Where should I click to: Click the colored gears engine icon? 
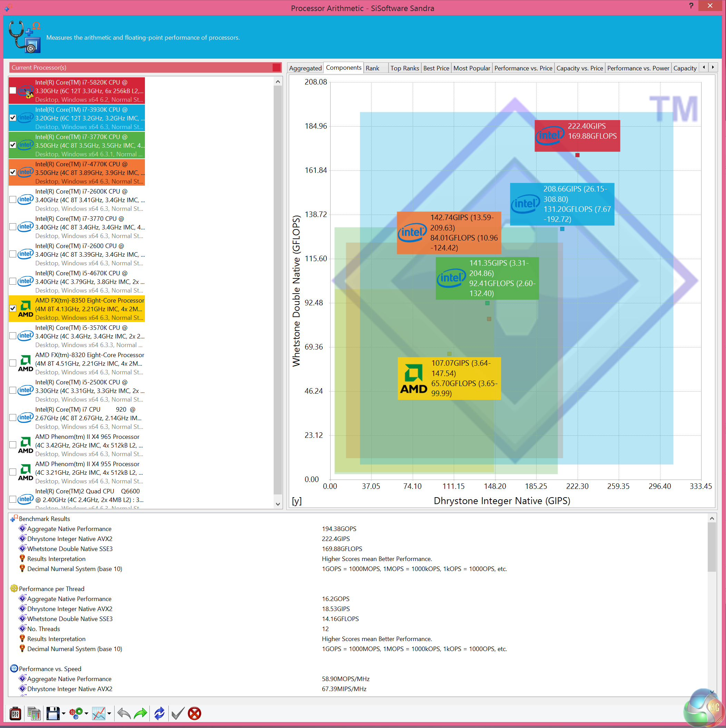tap(76, 713)
